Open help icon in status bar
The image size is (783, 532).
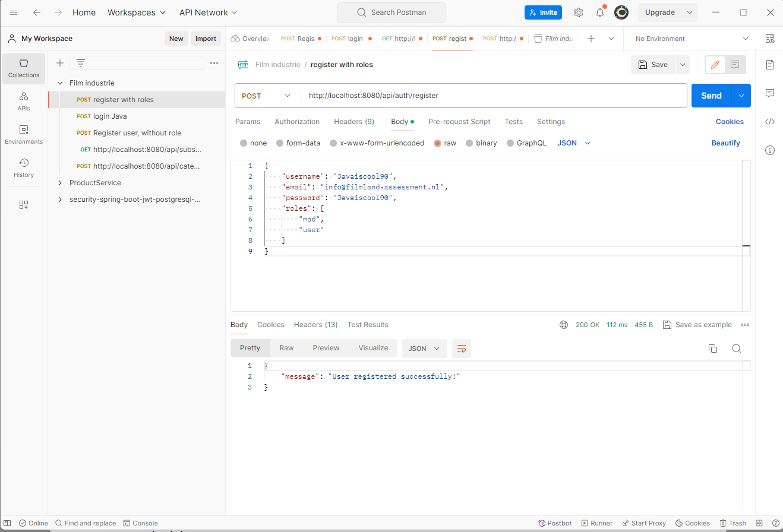pyautogui.click(x=776, y=523)
